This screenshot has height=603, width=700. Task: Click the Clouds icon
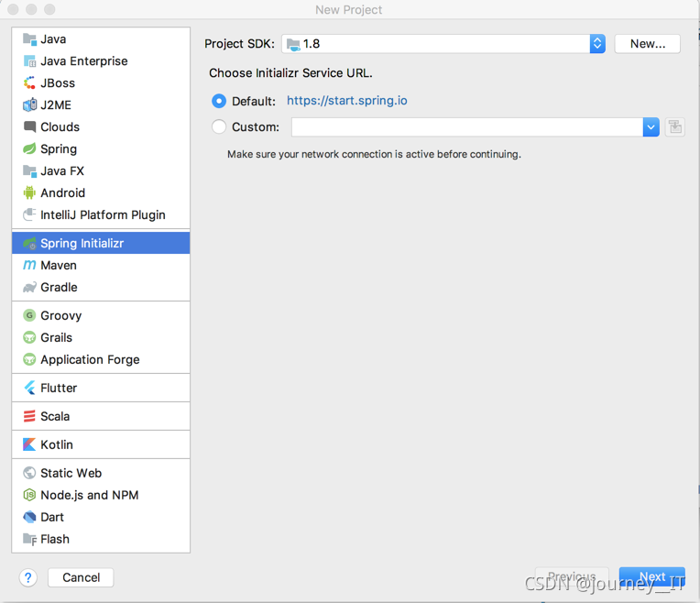(29, 126)
